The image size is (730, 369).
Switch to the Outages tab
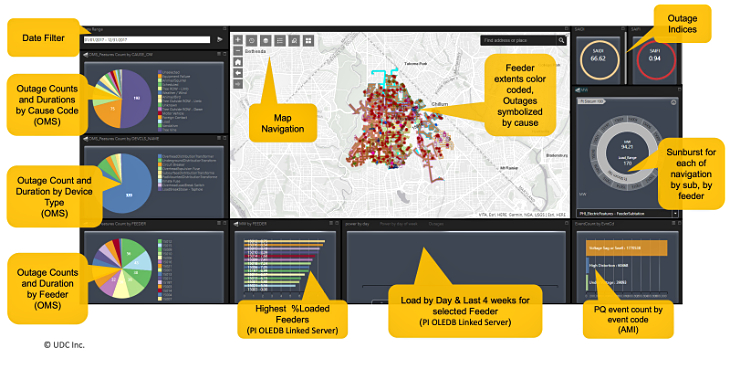coord(436,224)
